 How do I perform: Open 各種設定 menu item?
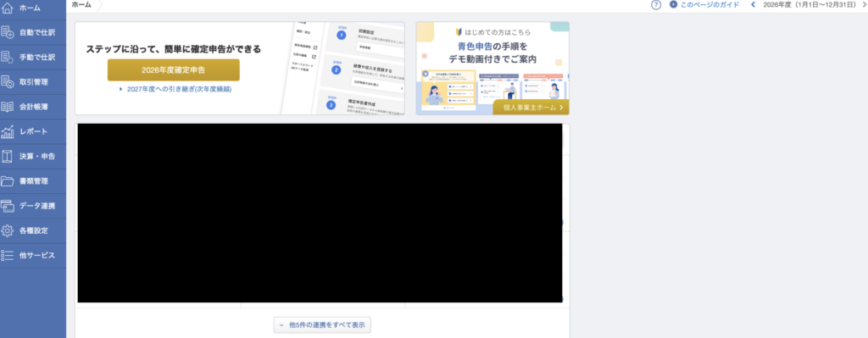[x=33, y=230]
